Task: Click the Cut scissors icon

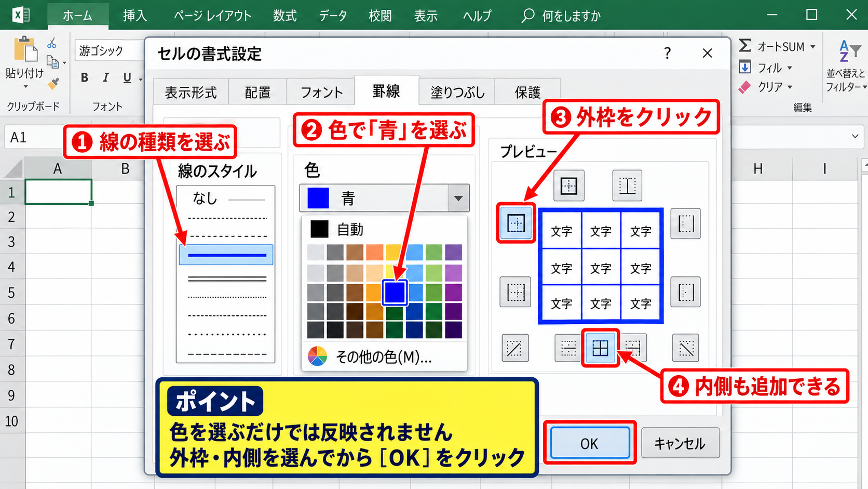Action: pos(52,43)
